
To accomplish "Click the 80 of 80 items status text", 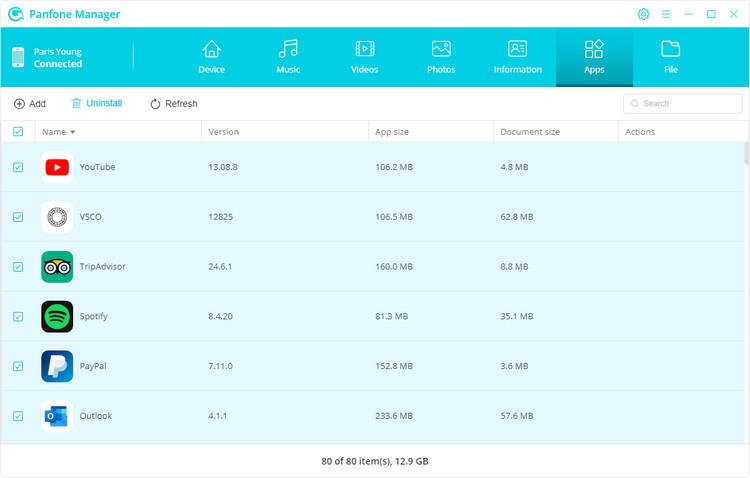I will [x=375, y=461].
